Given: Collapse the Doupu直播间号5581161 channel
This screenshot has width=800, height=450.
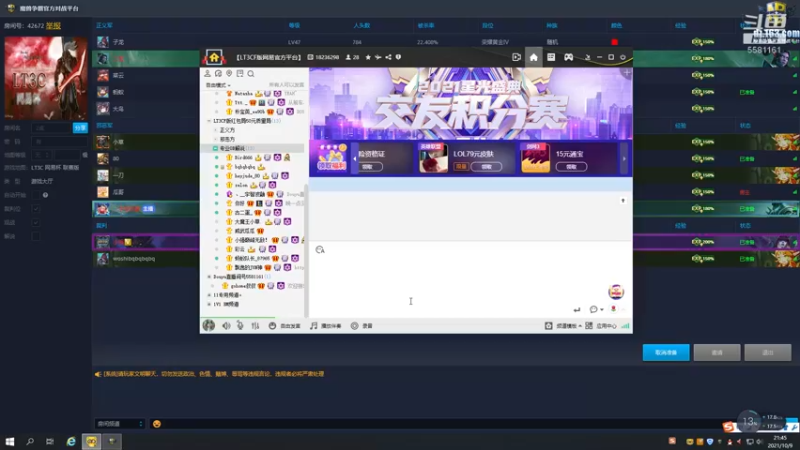Looking at the screenshot, I should (x=209, y=277).
